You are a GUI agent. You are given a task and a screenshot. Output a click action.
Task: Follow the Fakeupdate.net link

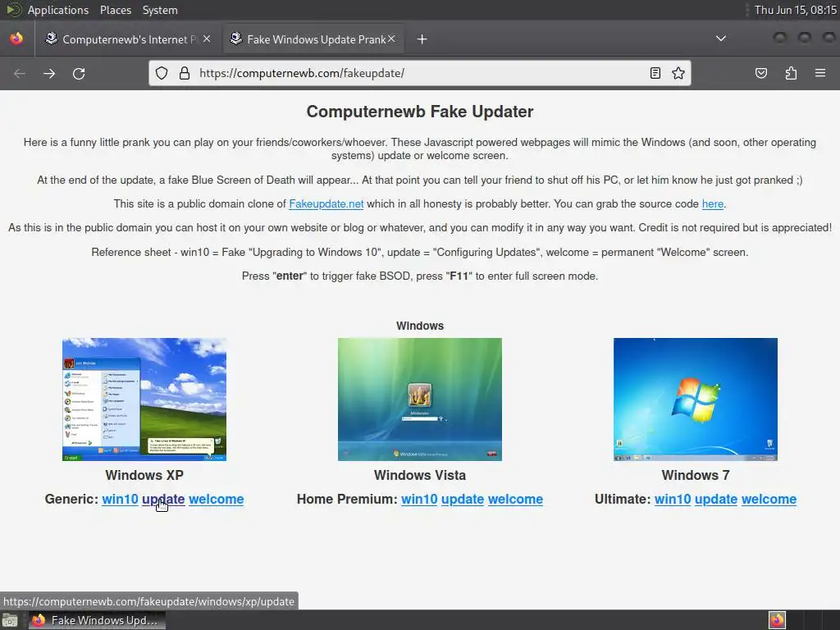[x=326, y=204]
